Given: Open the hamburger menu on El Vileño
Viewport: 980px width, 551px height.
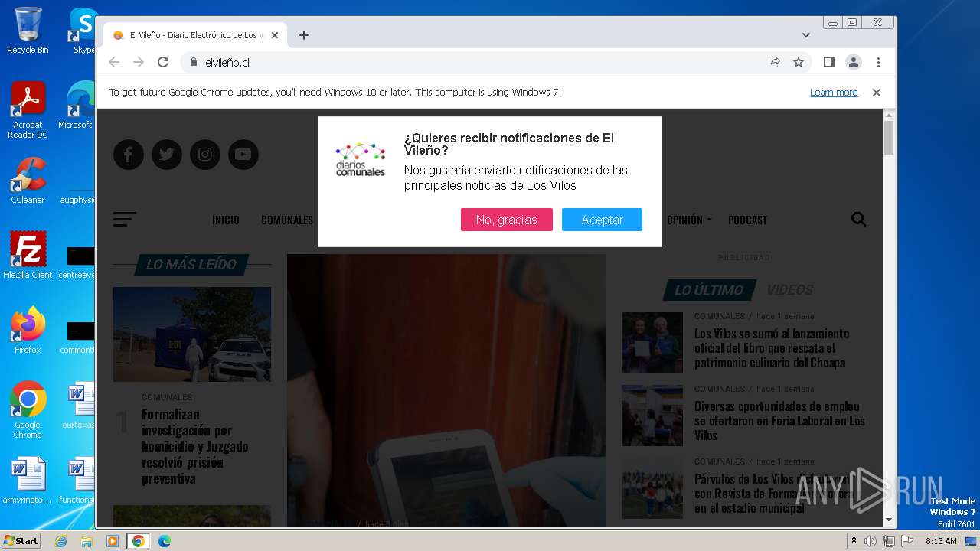Looking at the screenshot, I should point(125,220).
